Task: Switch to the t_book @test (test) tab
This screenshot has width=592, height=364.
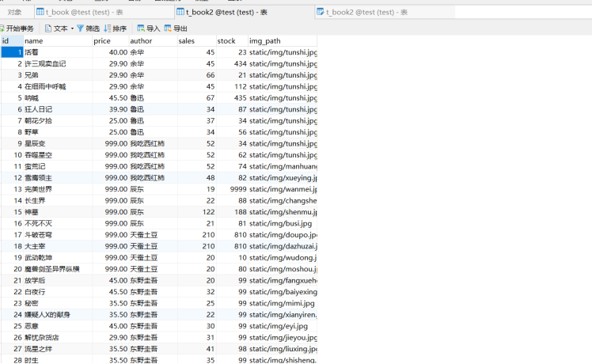Action: [x=104, y=12]
